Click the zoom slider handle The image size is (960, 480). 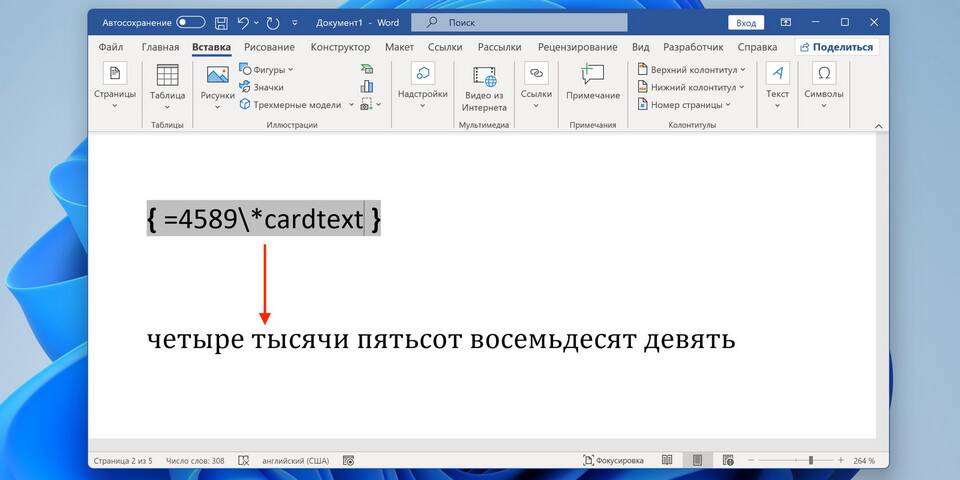pos(811,460)
